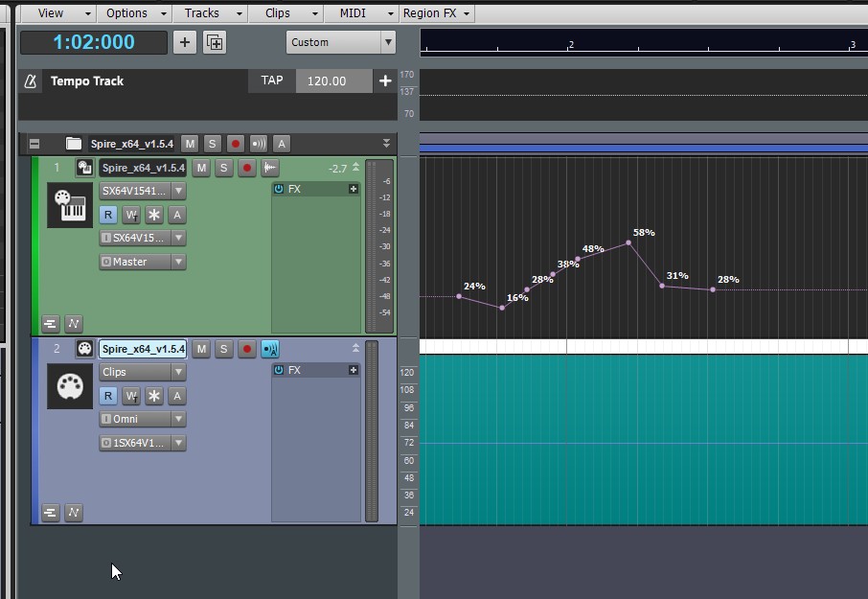Open the Custom track control dropdown
This screenshot has width=868, height=599.
340,42
